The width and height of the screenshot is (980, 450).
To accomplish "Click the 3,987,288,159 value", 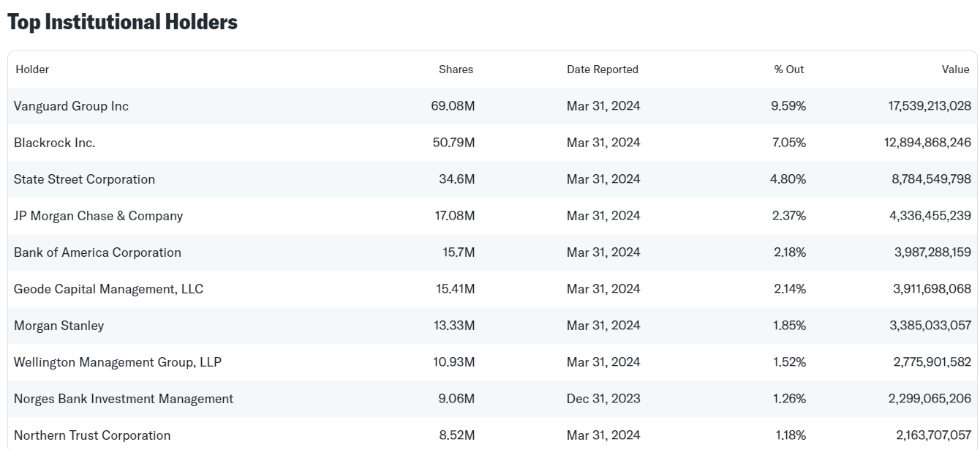I will coord(932,252).
